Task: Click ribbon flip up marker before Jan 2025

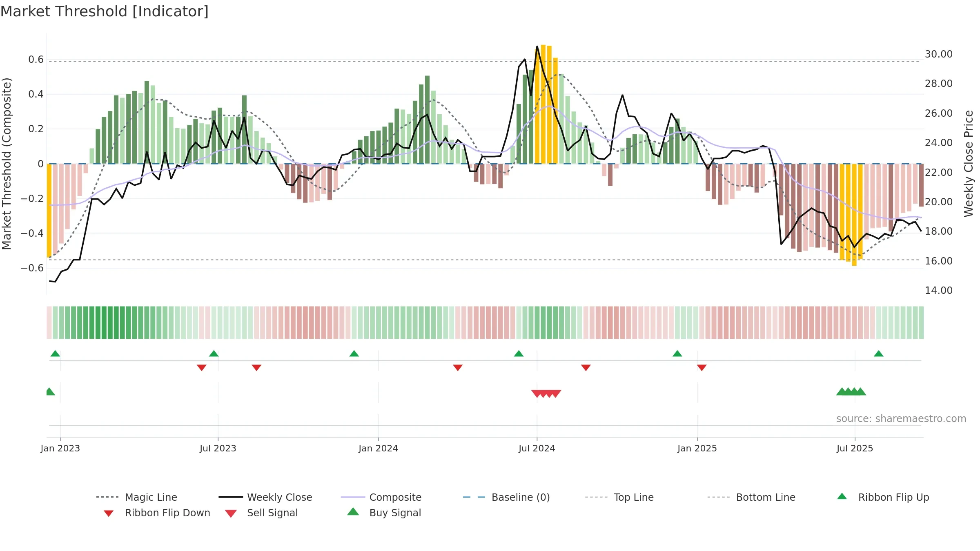Action: coord(677,353)
